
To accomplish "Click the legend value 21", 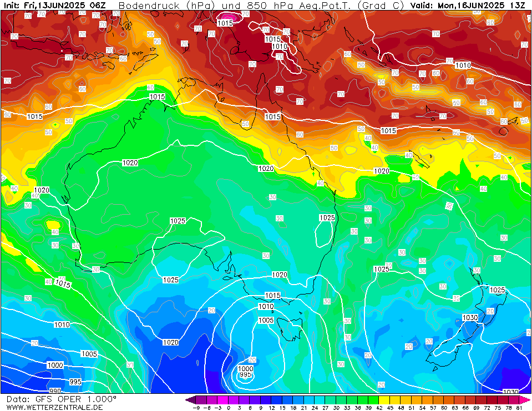I will 303,408.
